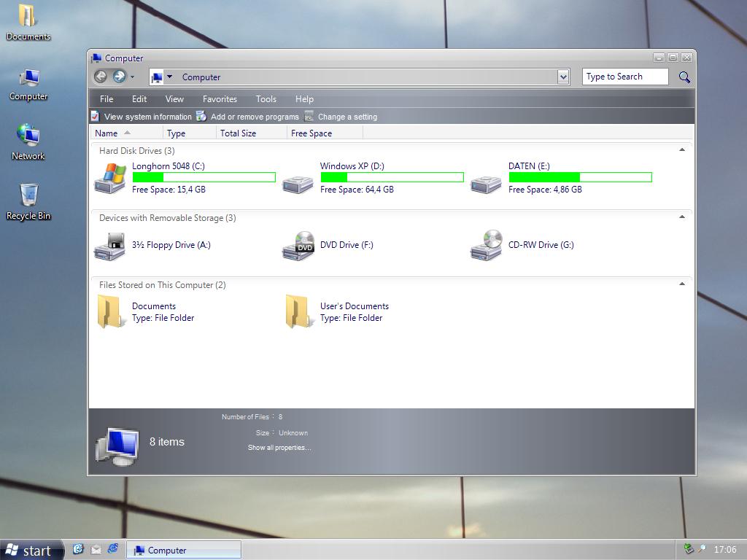Open the Longhorn 5048 (C:) drive icon
The image size is (747, 560).
tap(110, 178)
